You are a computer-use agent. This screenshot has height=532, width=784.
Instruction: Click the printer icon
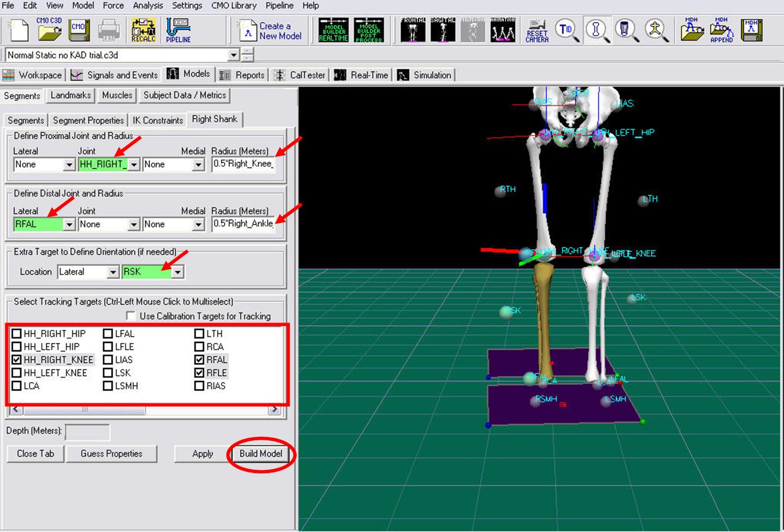click(x=109, y=31)
